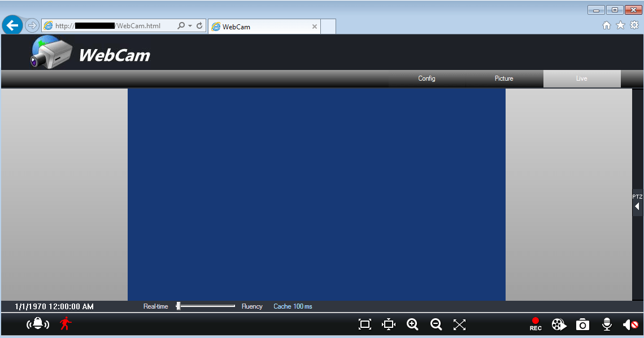Click the original size view icon
The width and height of the screenshot is (644, 338).
tap(365, 324)
